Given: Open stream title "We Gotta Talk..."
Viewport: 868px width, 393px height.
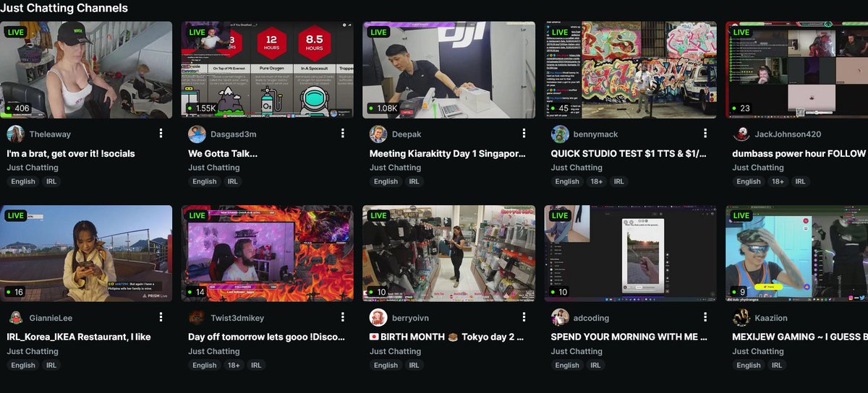Looking at the screenshot, I should (x=223, y=154).
